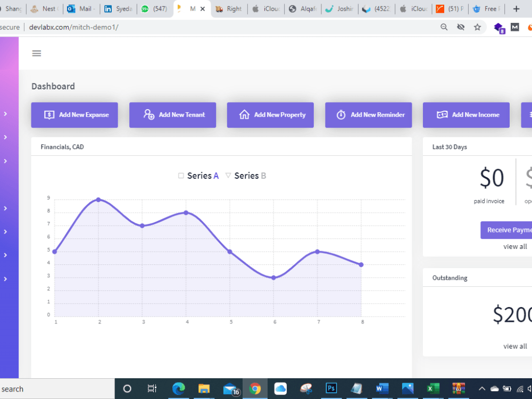532x399 pixels.
Task: Expand the topmost sidebar chevron
Action: click(5, 114)
